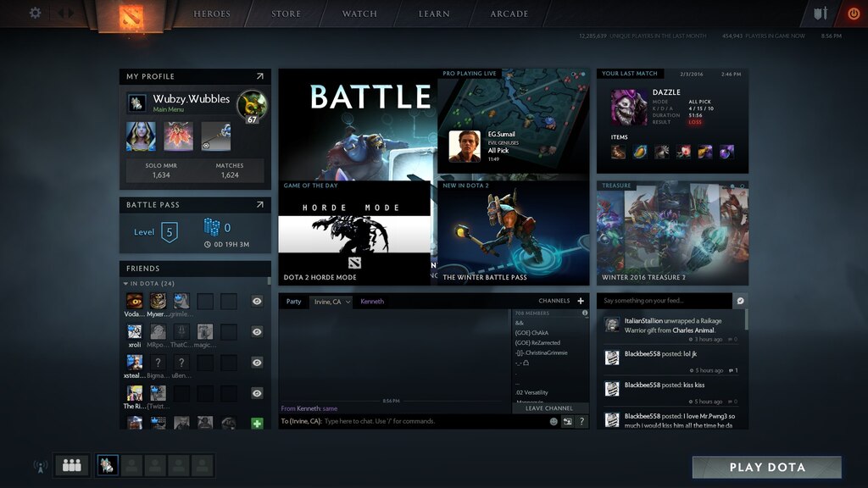This screenshot has width=868, height=488.
Task: Open The Winter Battle Pass tile
Action: [x=513, y=233]
